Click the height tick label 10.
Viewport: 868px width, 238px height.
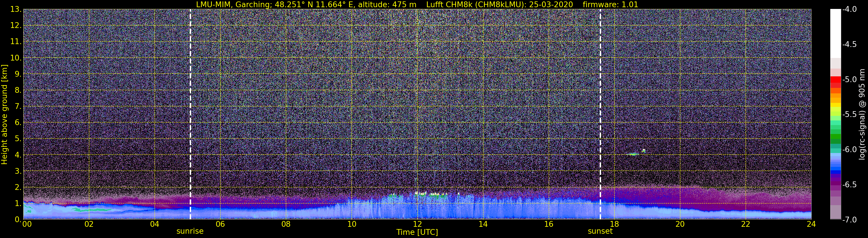16,58
